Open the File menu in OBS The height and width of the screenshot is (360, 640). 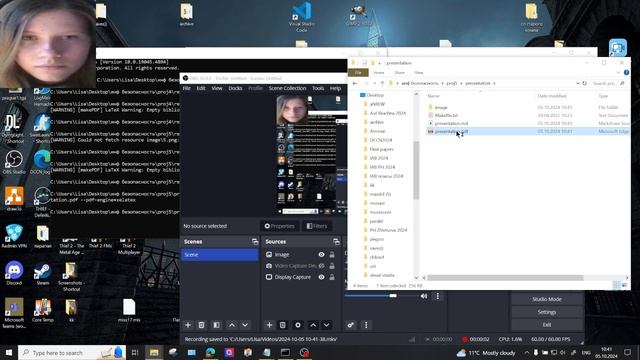[187, 88]
